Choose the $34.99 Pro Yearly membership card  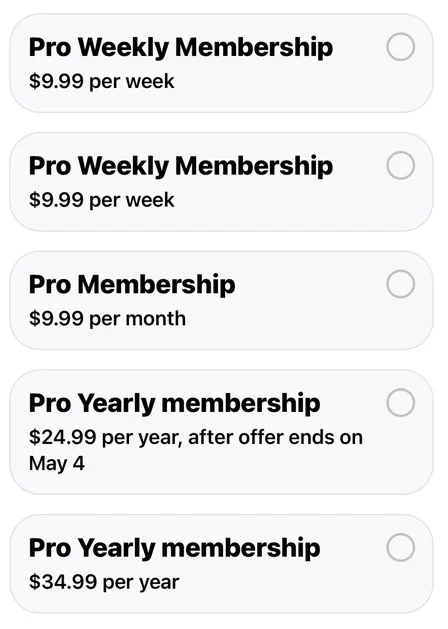coord(221,564)
